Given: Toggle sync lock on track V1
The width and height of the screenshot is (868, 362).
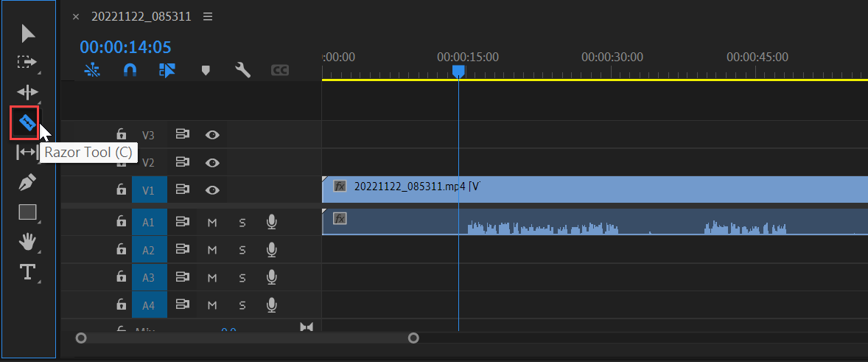Looking at the screenshot, I should (x=182, y=190).
